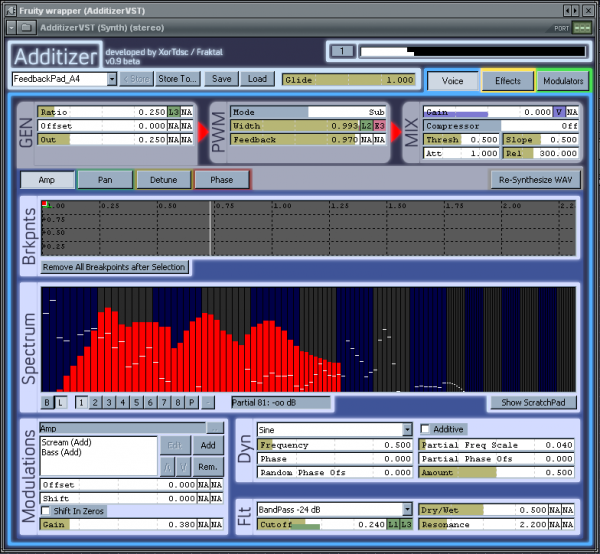Click Show ScratchPad button
The height and width of the screenshot is (554, 600).
(x=533, y=402)
